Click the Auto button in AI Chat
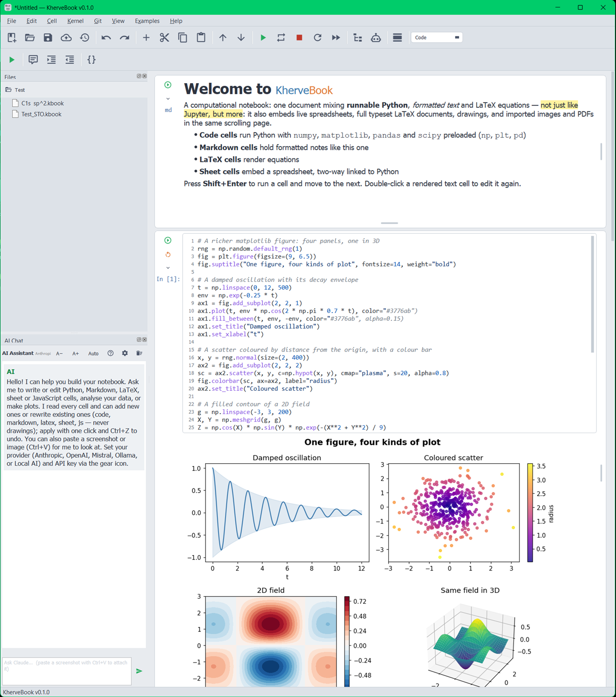Viewport: 616px width, 697px height. 93,353
